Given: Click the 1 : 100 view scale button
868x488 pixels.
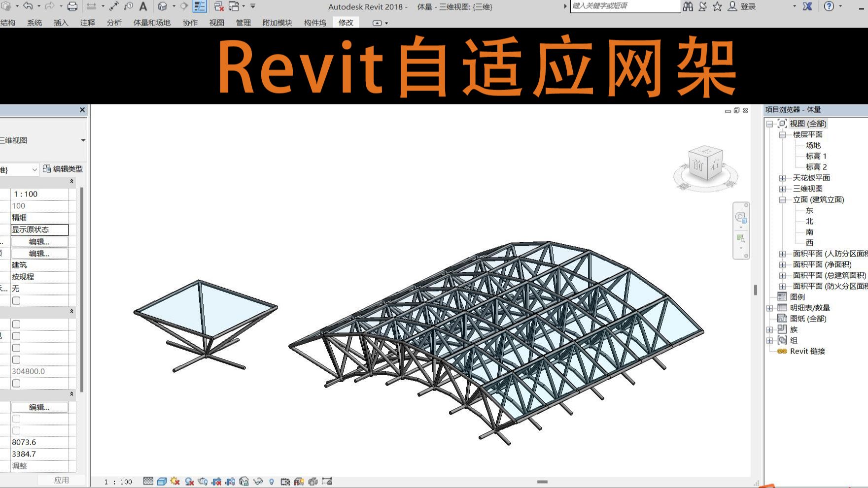Looking at the screenshot, I should [118, 482].
